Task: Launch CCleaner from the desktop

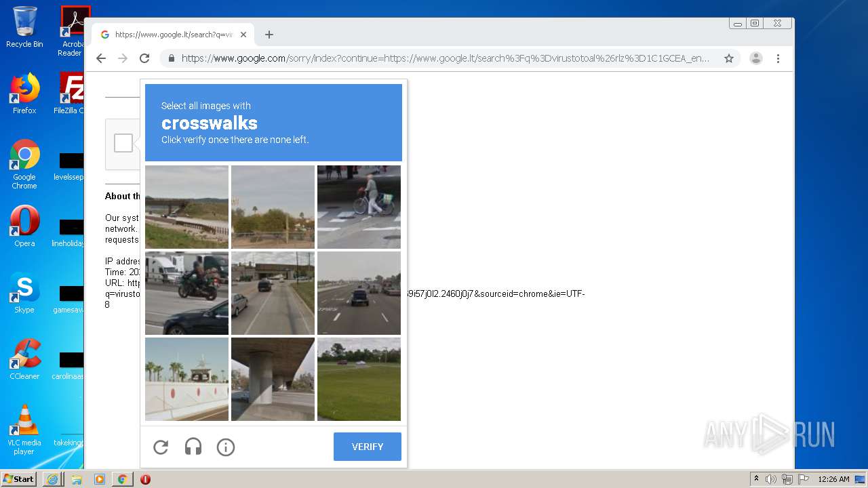Action: pyautogui.click(x=24, y=359)
